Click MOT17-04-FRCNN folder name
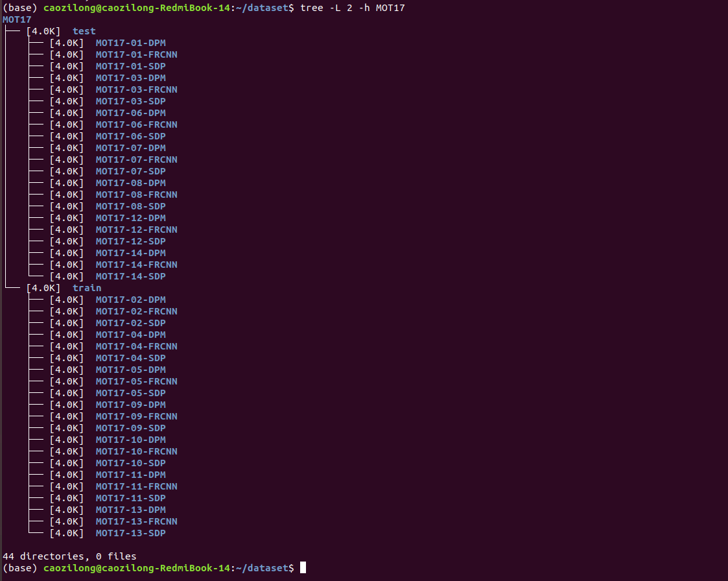The height and width of the screenshot is (581, 728). 137,346
